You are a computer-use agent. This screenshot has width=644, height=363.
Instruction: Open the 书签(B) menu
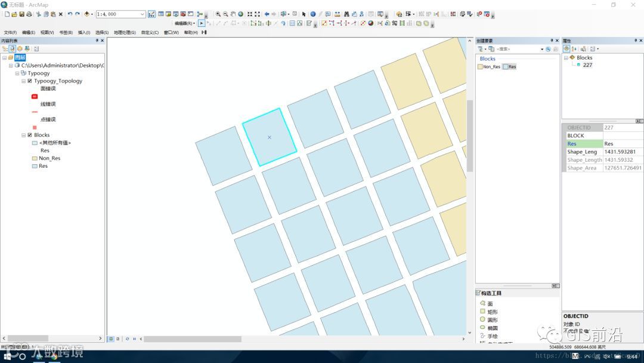point(66,32)
